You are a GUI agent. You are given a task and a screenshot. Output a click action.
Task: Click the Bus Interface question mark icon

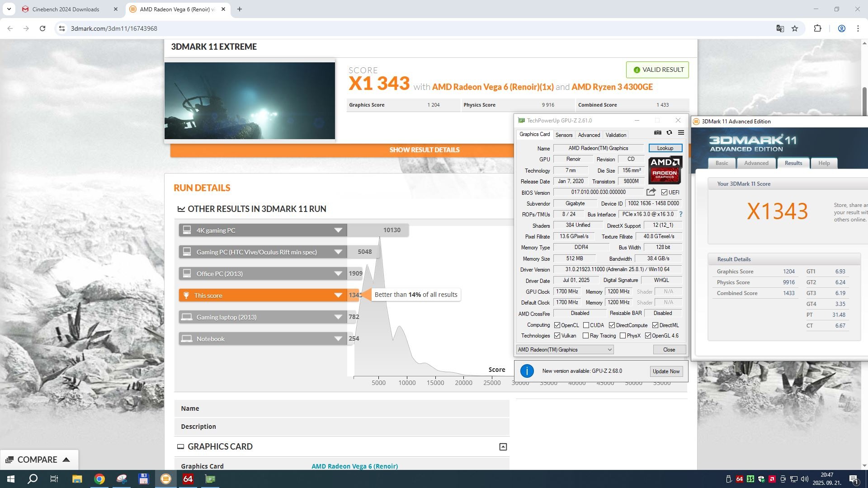coord(680,214)
